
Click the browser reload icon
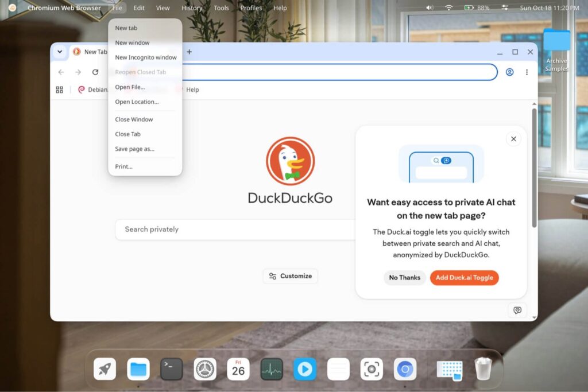point(95,72)
